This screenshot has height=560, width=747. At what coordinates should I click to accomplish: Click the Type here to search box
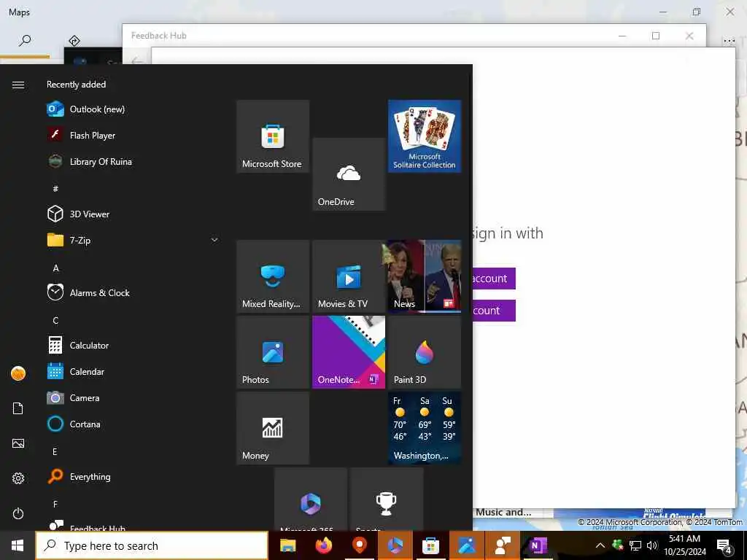coord(152,545)
